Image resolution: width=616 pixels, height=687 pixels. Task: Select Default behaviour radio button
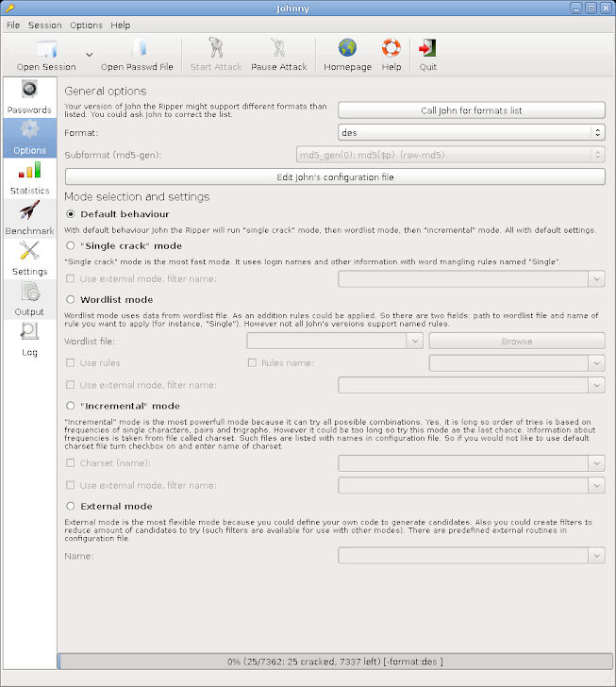[71, 214]
